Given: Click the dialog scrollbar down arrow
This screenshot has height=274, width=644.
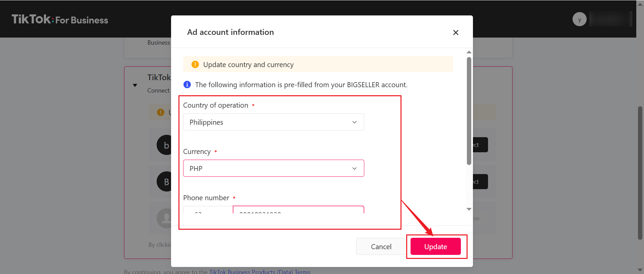Looking at the screenshot, I should tap(469, 209).
